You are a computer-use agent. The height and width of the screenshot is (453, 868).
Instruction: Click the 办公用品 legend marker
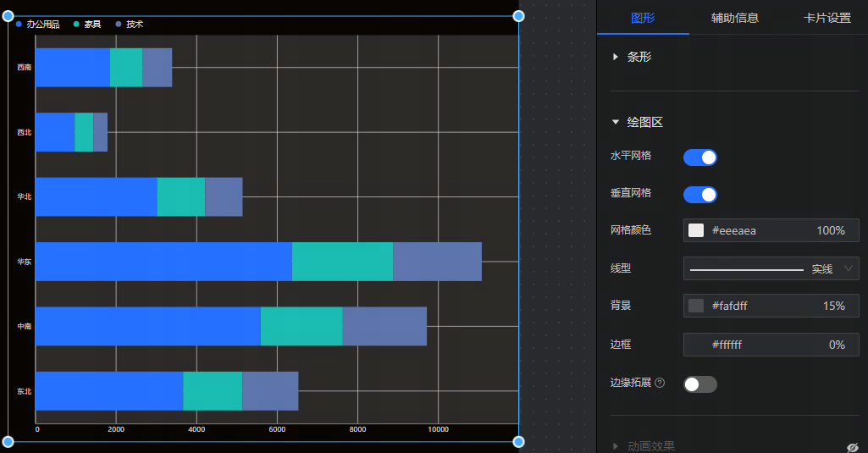click(x=19, y=25)
